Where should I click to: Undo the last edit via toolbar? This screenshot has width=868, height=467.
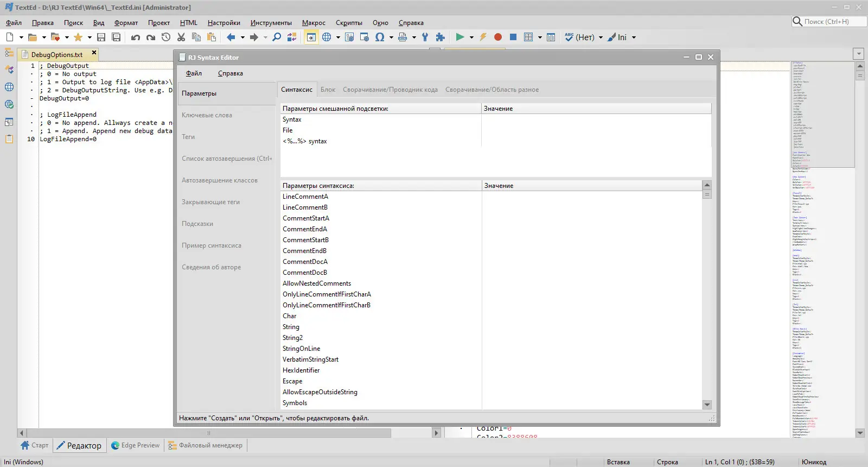pyautogui.click(x=136, y=37)
